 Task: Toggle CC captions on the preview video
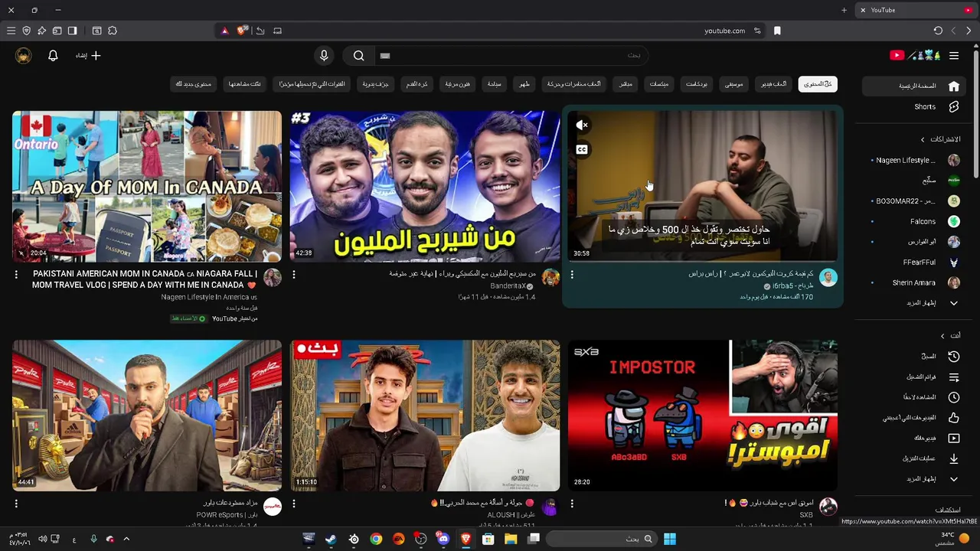[x=582, y=149]
